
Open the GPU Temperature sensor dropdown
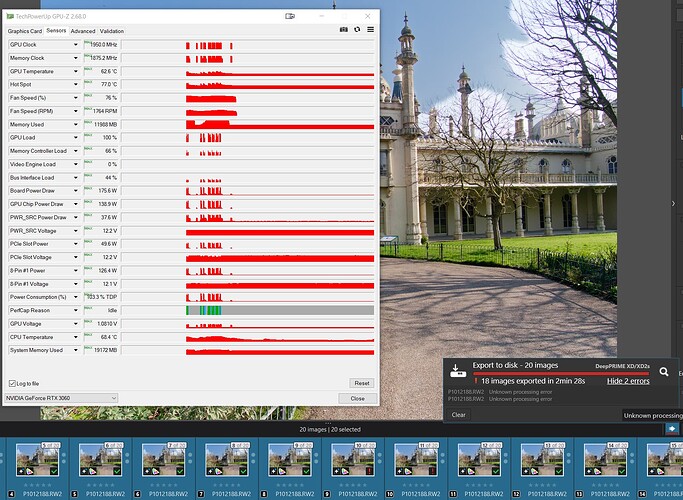click(x=75, y=72)
